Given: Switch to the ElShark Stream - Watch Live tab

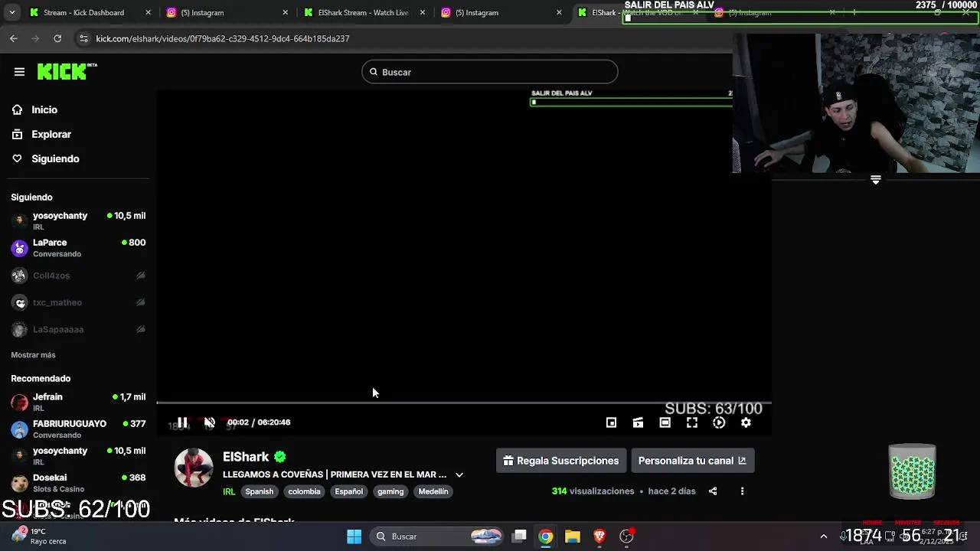Looking at the screenshot, I should (363, 12).
